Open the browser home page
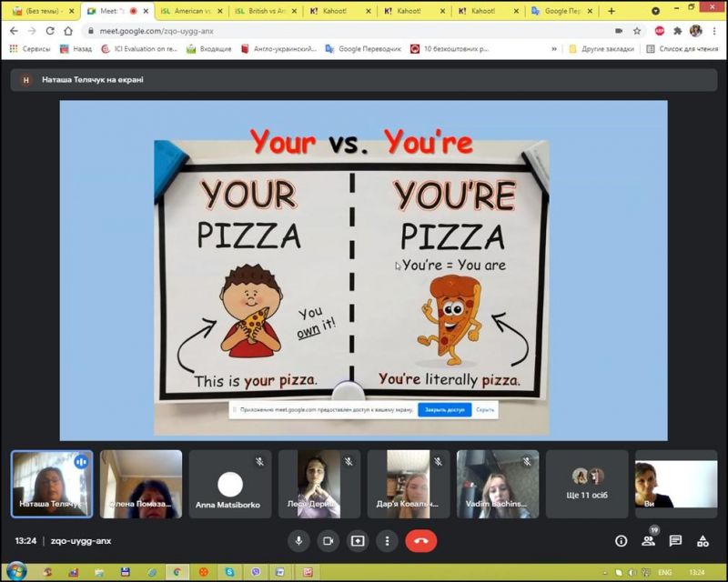728x582 pixels. [x=68, y=31]
